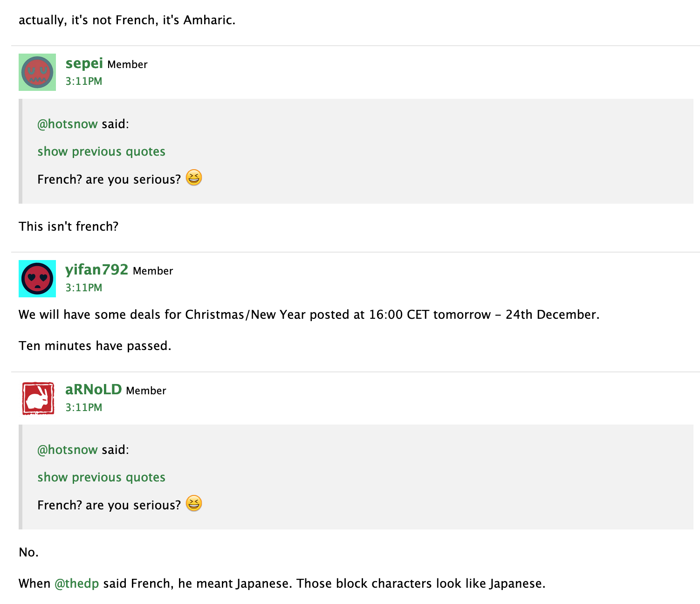This screenshot has width=700, height=604.
Task: Follow the @hotsnow mention in aRNoLD's quote
Action: tap(68, 450)
